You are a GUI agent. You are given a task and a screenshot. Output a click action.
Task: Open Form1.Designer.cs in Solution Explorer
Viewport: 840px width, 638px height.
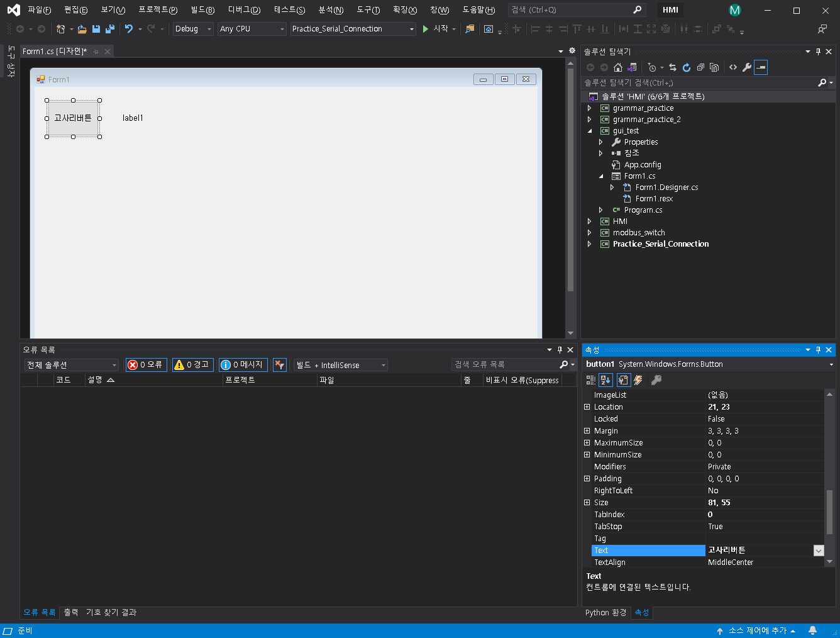(x=666, y=187)
